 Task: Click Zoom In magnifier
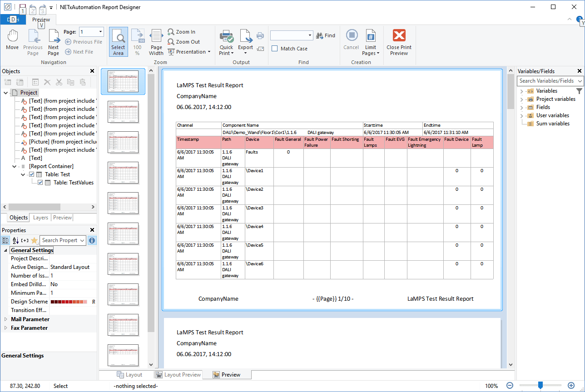[x=182, y=32]
